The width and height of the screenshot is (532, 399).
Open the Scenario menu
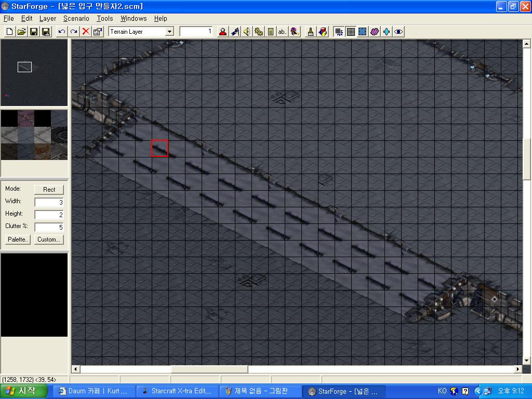(76, 18)
